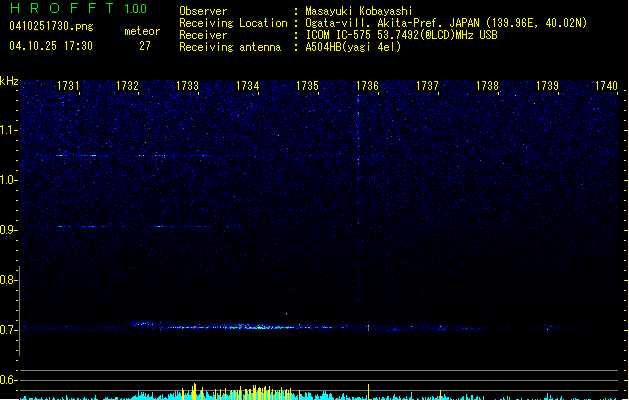Click the small echo above 0.7 kHz at 1732
629x400 pixels.
[x=141, y=323]
